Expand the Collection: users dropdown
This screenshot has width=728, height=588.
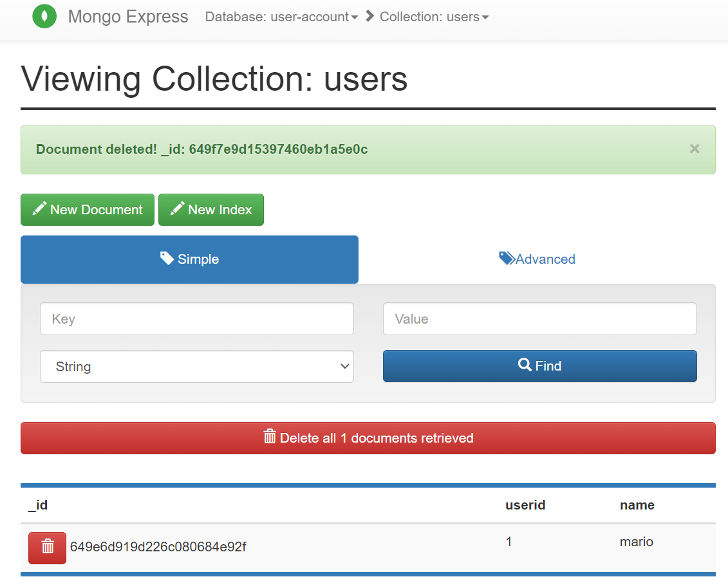pos(434,17)
